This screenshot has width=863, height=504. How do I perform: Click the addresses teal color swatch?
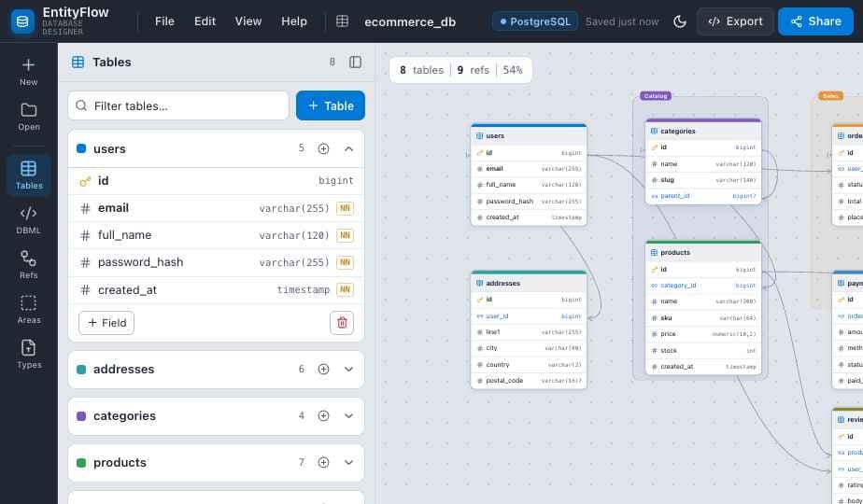tap(81, 370)
